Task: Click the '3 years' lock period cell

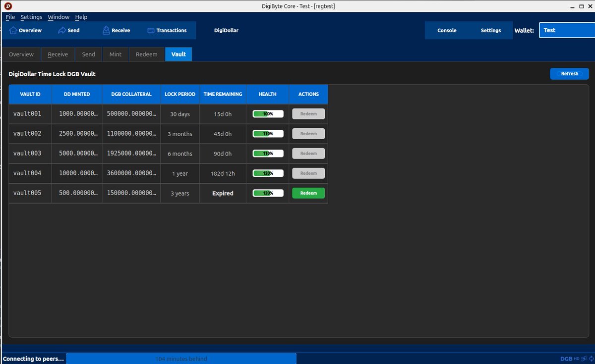Action: tap(180, 193)
